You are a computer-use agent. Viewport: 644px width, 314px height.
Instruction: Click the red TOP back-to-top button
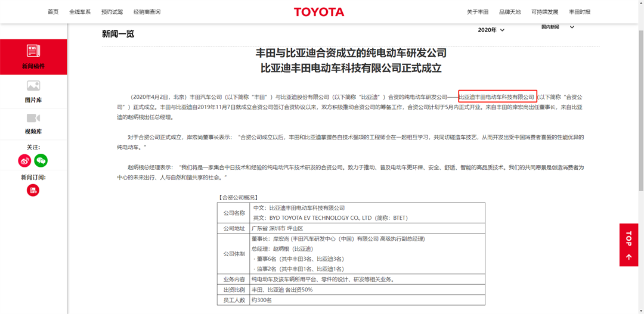628,245
